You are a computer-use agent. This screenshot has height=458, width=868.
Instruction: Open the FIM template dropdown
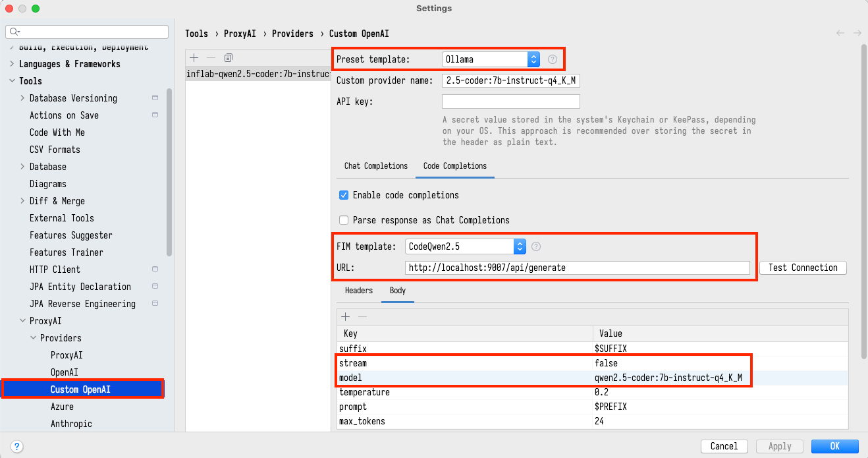(x=465, y=246)
